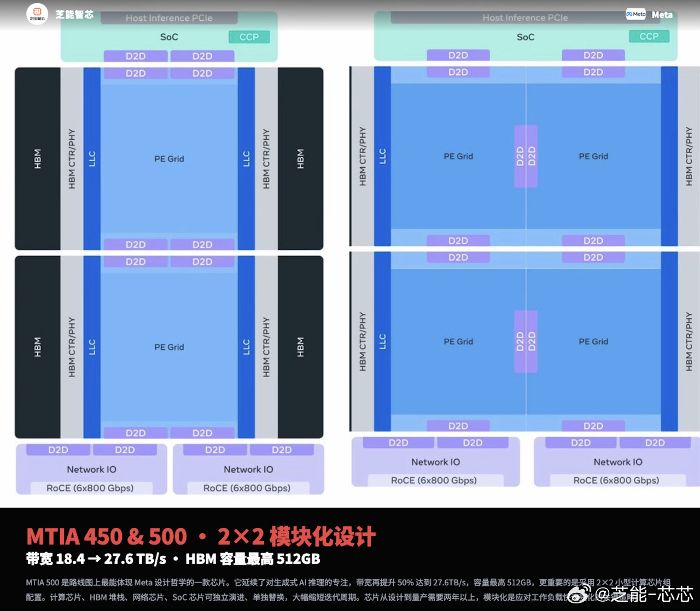Viewport: 700px width, 611px height.
Task: Click lower-right HBM CTR/PHY strip, left diagram
Action: [x=266, y=347]
